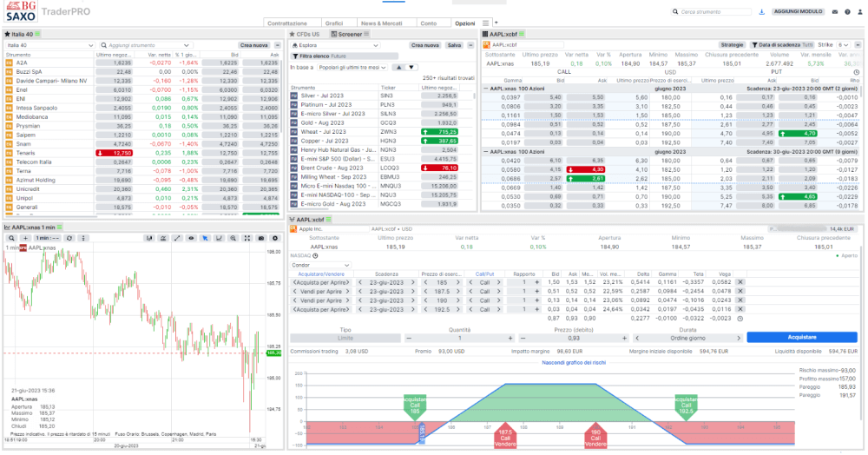The height and width of the screenshot is (455, 868).
Task: Next Durata option after Ordine giorno
Action: coord(739,338)
